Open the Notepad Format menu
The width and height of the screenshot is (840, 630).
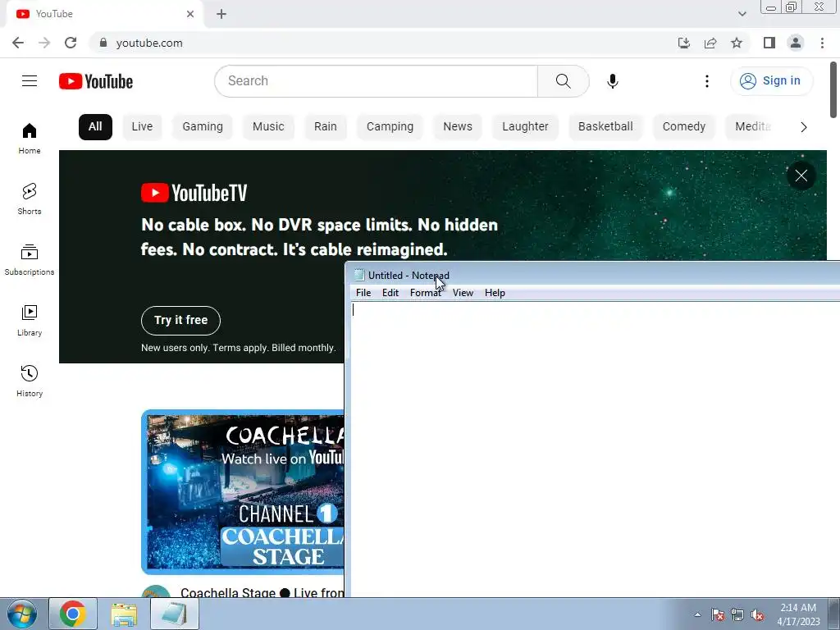point(426,293)
